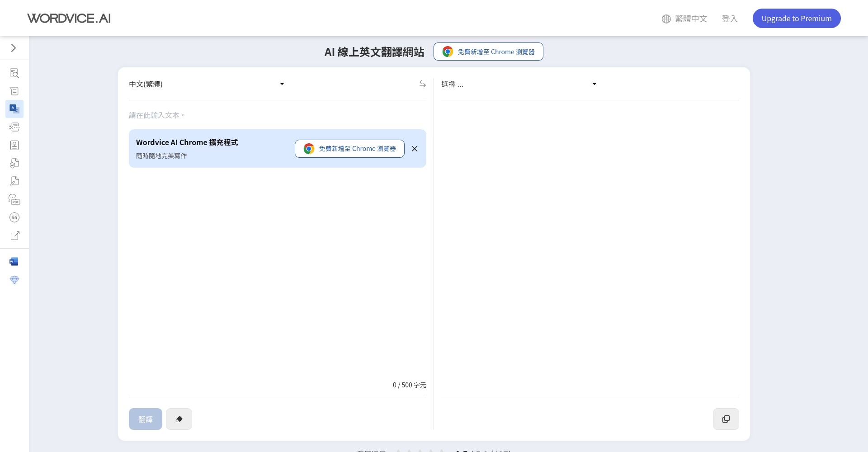Swap the translation language direction
Viewport: 868px width, 452px height.
(x=422, y=84)
